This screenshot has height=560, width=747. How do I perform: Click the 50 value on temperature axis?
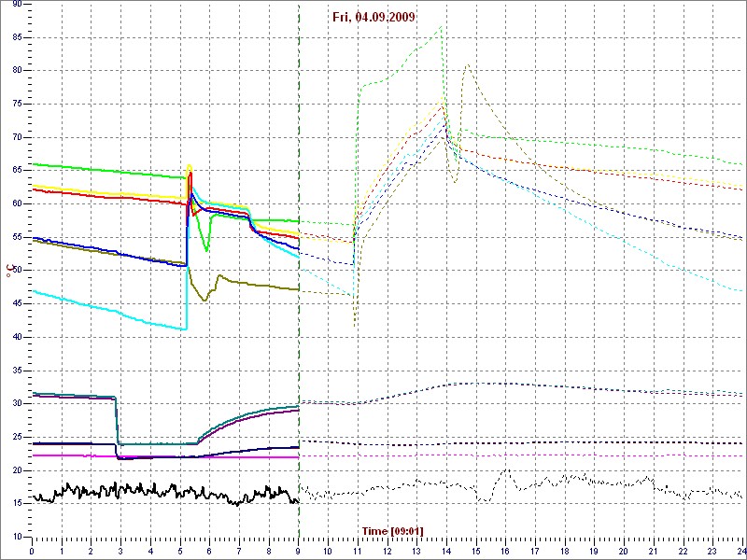click(x=17, y=271)
